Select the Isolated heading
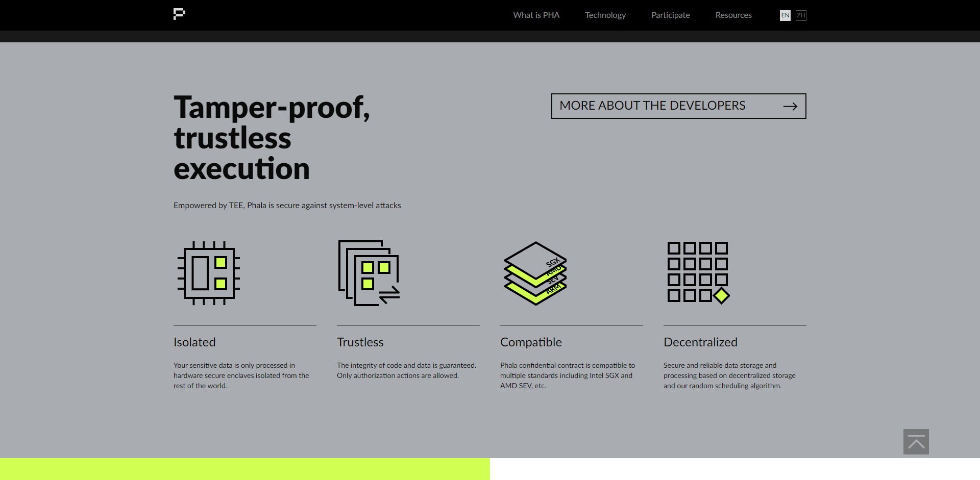The image size is (980, 480). tap(194, 342)
